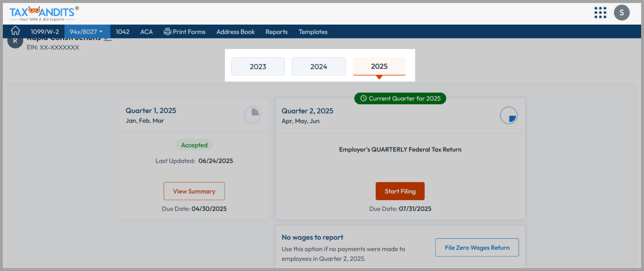The width and height of the screenshot is (644, 271).
Task: Click Due Date 04/30/2025 text
Action: pos(194,209)
